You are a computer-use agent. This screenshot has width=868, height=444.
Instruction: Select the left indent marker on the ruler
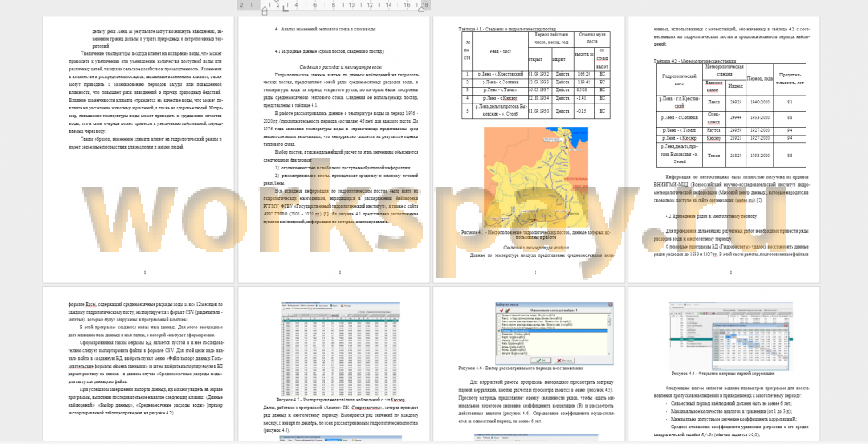click(x=265, y=10)
